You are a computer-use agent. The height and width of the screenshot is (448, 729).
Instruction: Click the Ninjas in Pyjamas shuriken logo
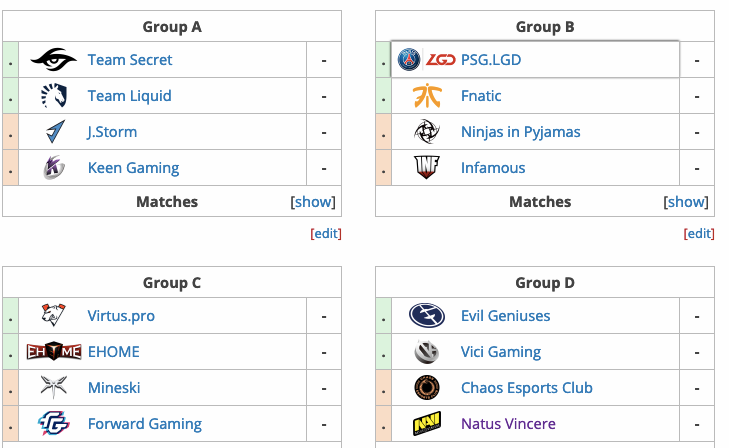[427, 132]
